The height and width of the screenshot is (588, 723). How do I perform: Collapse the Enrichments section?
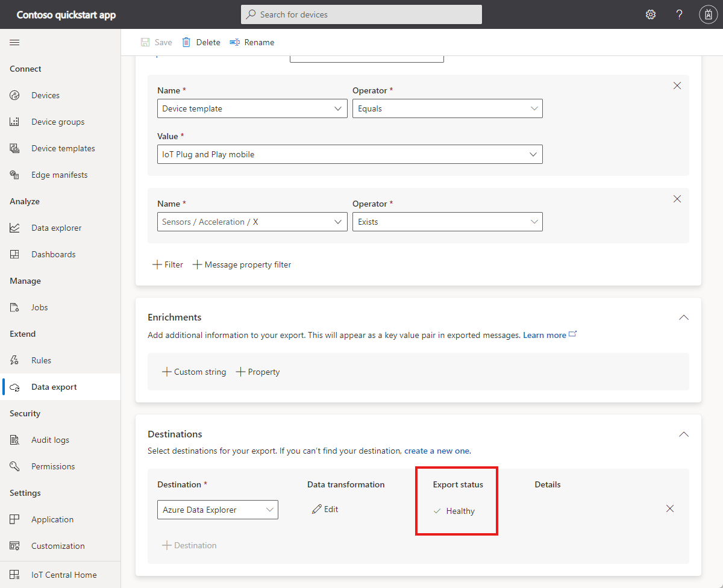(683, 317)
